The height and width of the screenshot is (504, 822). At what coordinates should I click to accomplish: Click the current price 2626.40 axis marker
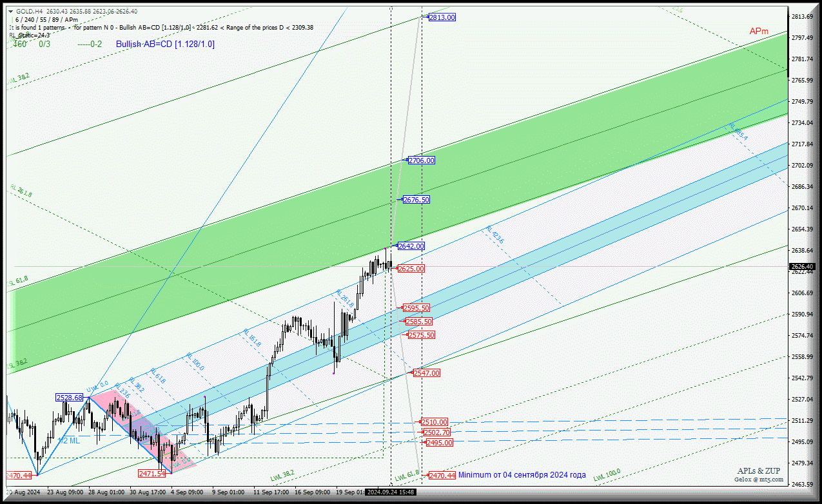(x=802, y=266)
